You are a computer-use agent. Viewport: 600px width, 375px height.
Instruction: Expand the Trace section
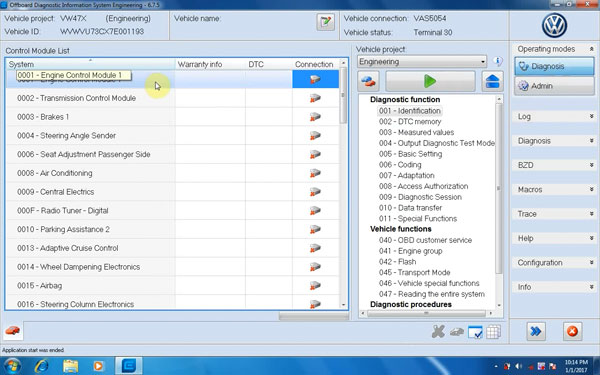click(x=592, y=214)
